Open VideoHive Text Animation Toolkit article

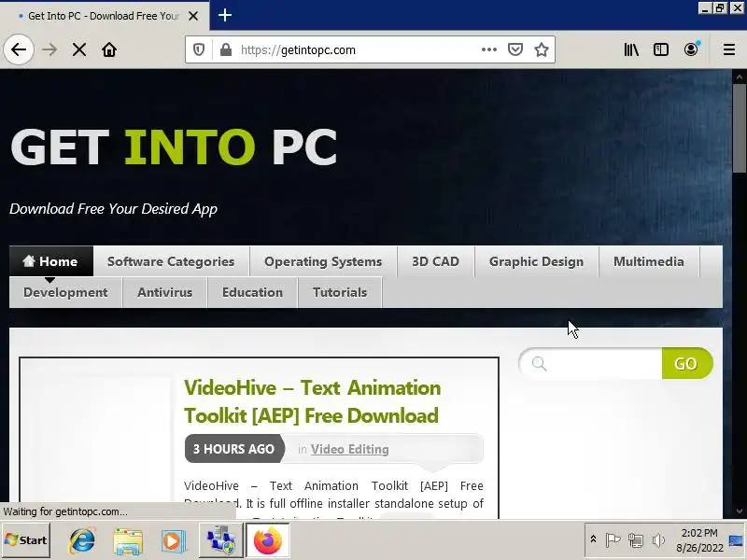pyautogui.click(x=312, y=401)
